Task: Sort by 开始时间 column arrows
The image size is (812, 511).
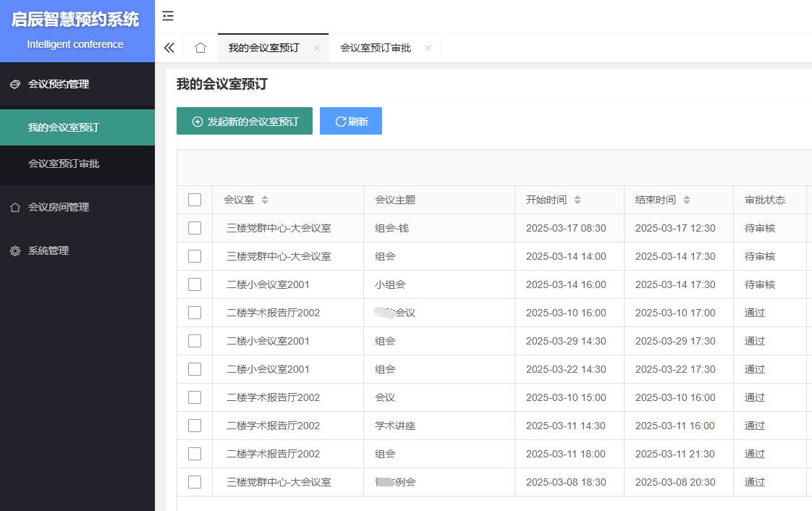Action: (x=577, y=200)
